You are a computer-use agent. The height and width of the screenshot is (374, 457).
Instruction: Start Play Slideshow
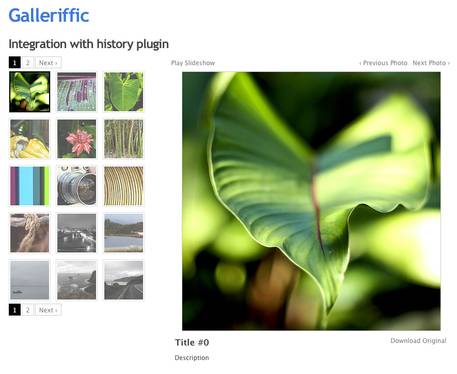(193, 63)
